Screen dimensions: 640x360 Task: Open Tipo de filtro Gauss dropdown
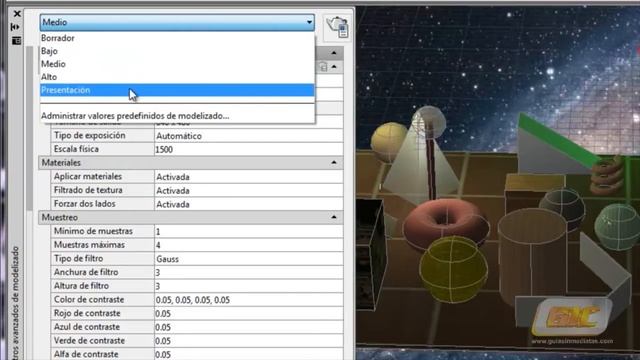[x=249, y=259]
